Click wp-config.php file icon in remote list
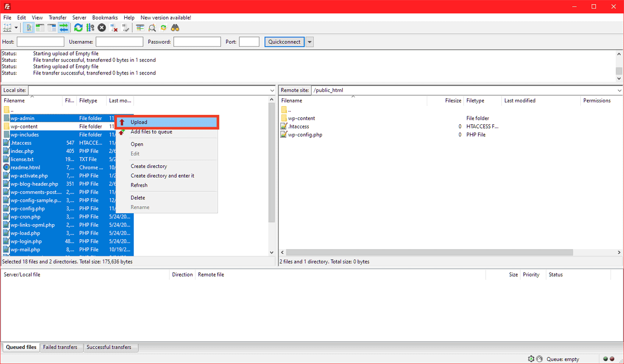The height and width of the screenshot is (364, 624). (x=284, y=135)
